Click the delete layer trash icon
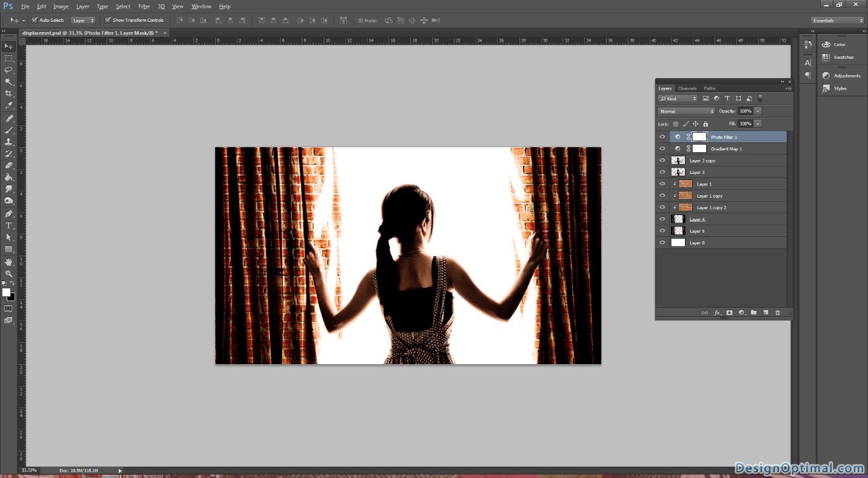This screenshot has height=478, width=868. tap(778, 313)
